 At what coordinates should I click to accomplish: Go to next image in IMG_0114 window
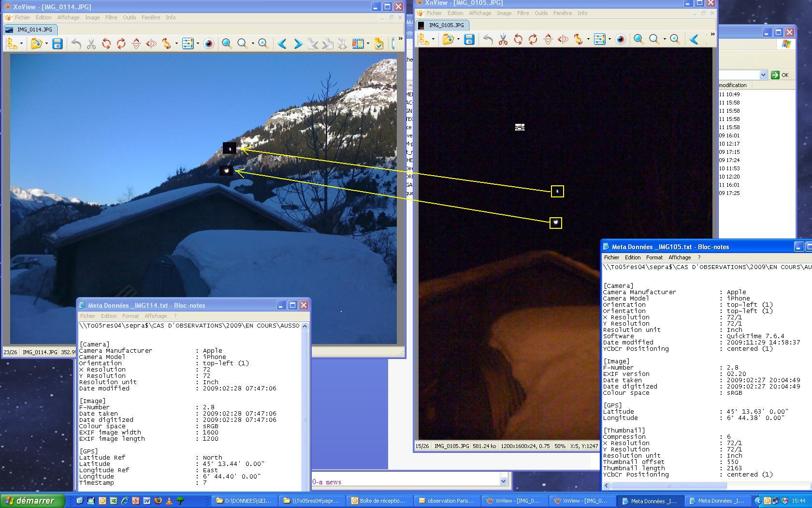coord(298,44)
